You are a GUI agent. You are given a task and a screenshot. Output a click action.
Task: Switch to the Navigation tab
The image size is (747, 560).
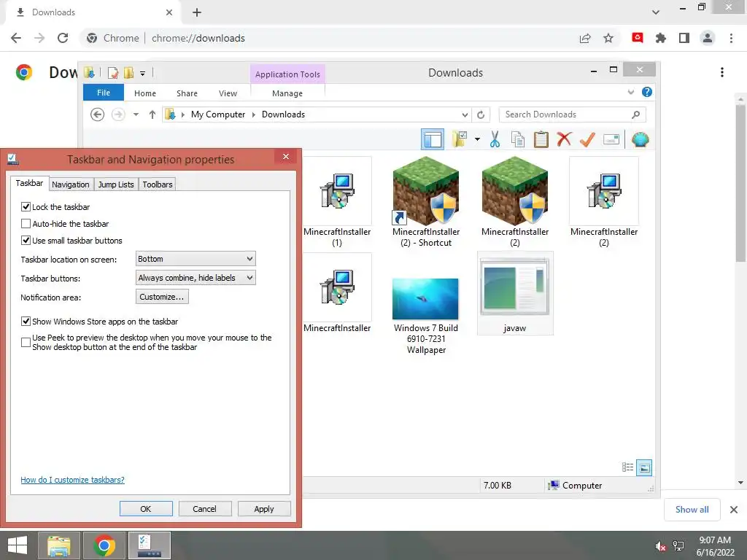point(71,184)
